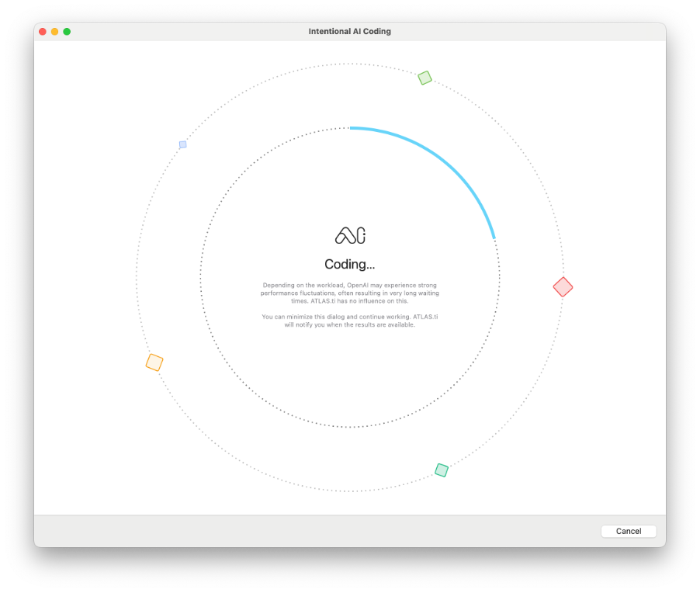
Task: Close the Intentional AI Coding window
Action: click(x=43, y=31)
